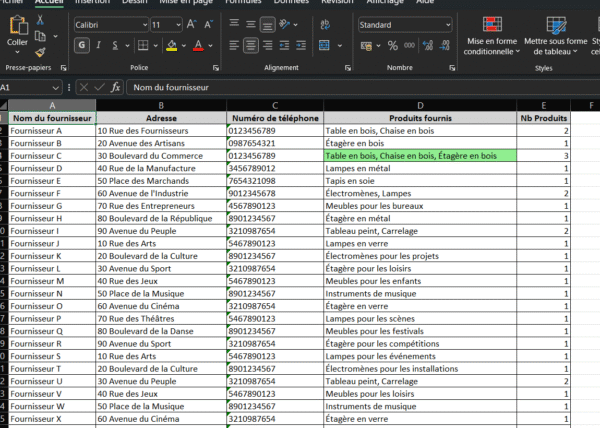Click the wrap text icon
This screenshot has height=428, width=600.
[325, 24]
